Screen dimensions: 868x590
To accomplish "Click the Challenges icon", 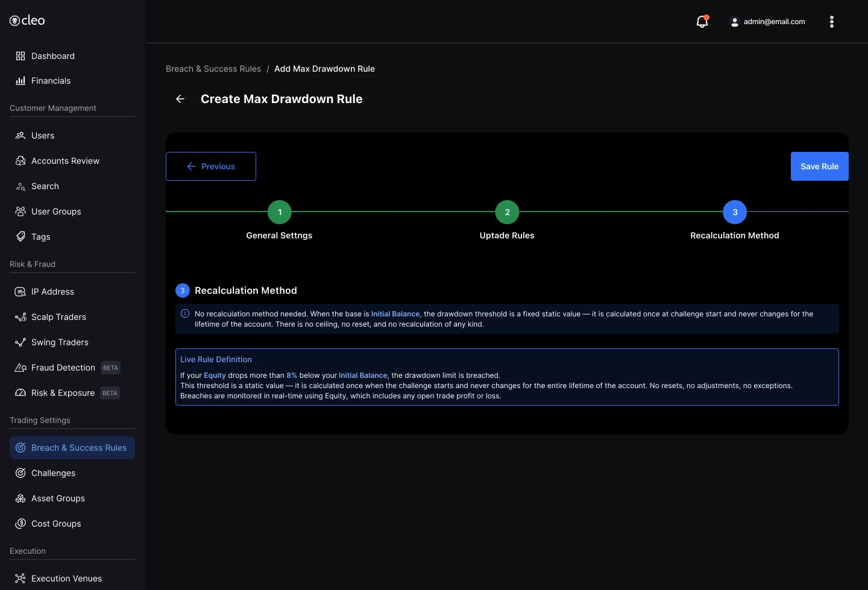I will click(20, 473).
